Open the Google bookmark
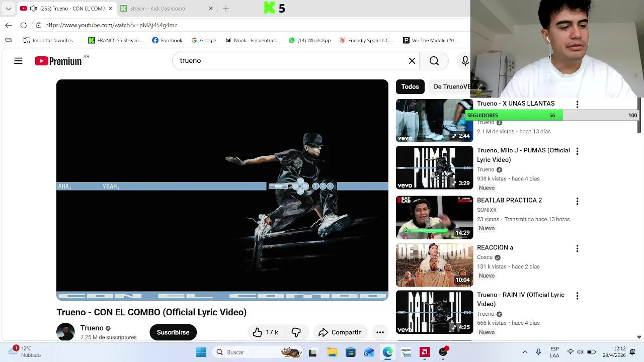This screenshot has width=644, height=362. [x=204, y=40]
